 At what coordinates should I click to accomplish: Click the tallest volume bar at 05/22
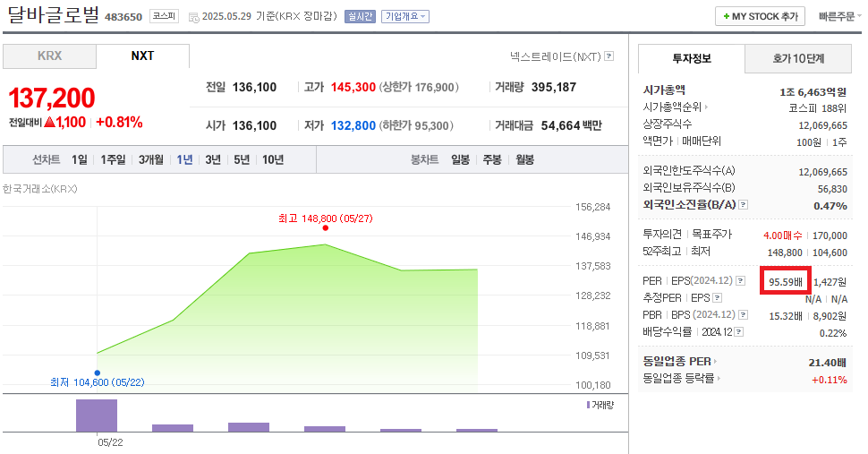97,415
